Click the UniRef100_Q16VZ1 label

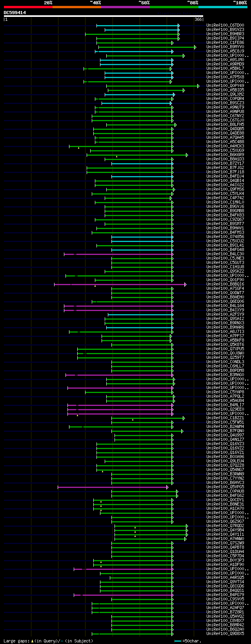225,453
